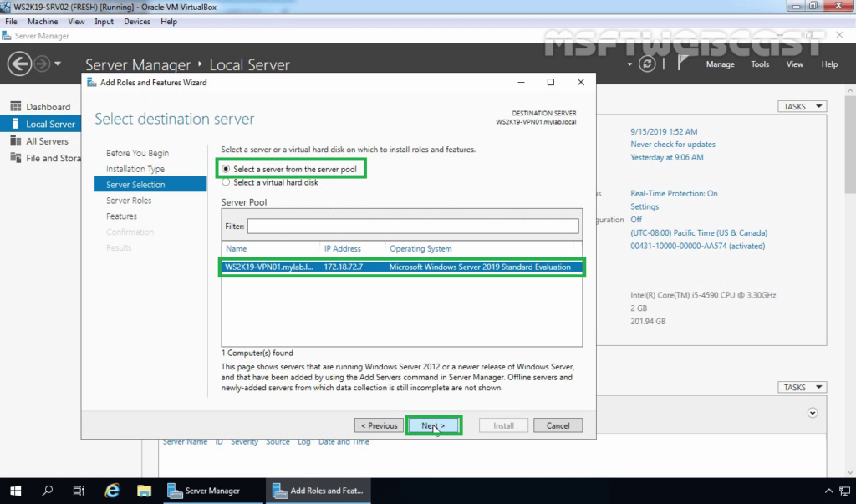Sort events by Date and Time column
Screen dimensions: 856x504
344,441
